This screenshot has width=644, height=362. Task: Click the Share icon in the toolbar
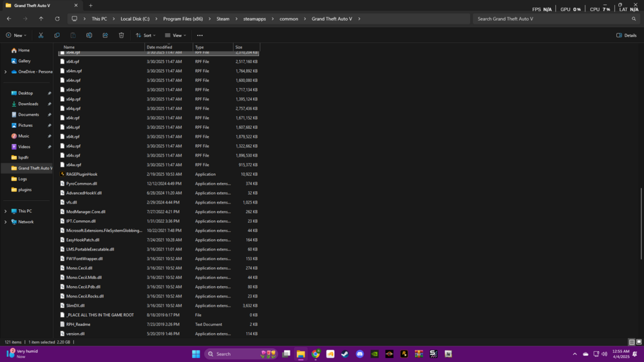(x=105, y=35)
